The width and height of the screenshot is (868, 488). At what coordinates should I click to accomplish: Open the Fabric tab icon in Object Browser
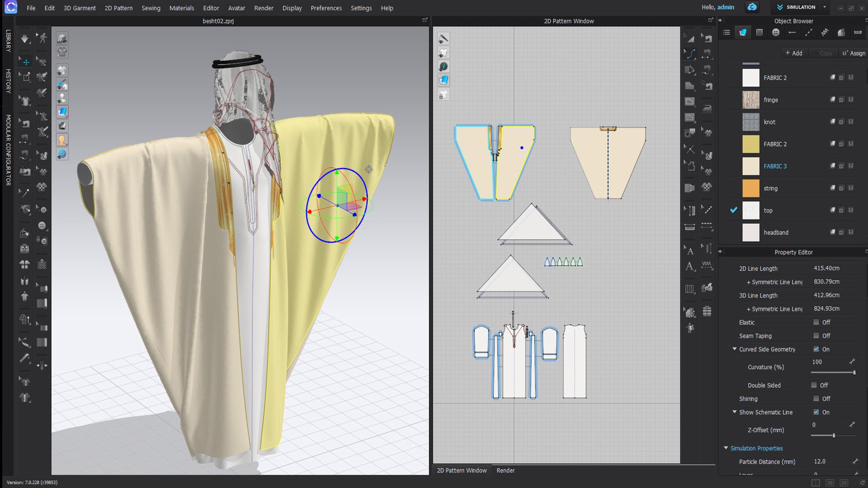click(743, 33)
